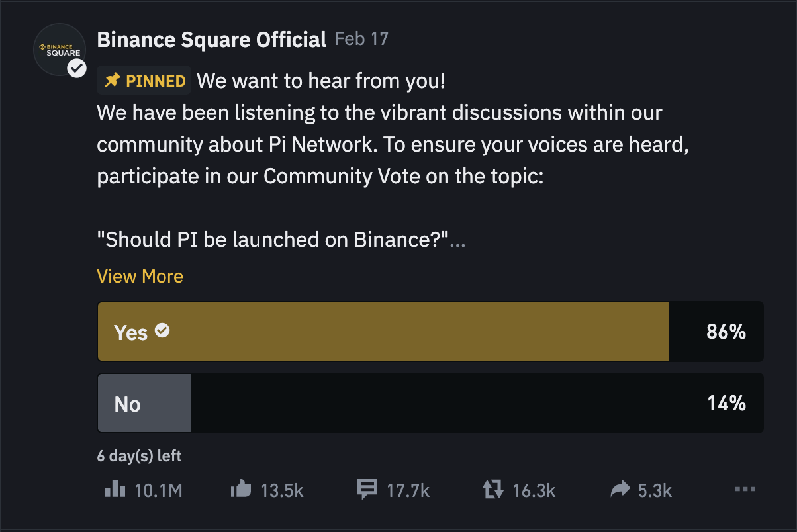The image size is (797, 532).
Task: Click the "We want to hear from you!" headline
Action: [x=321, y=81]
